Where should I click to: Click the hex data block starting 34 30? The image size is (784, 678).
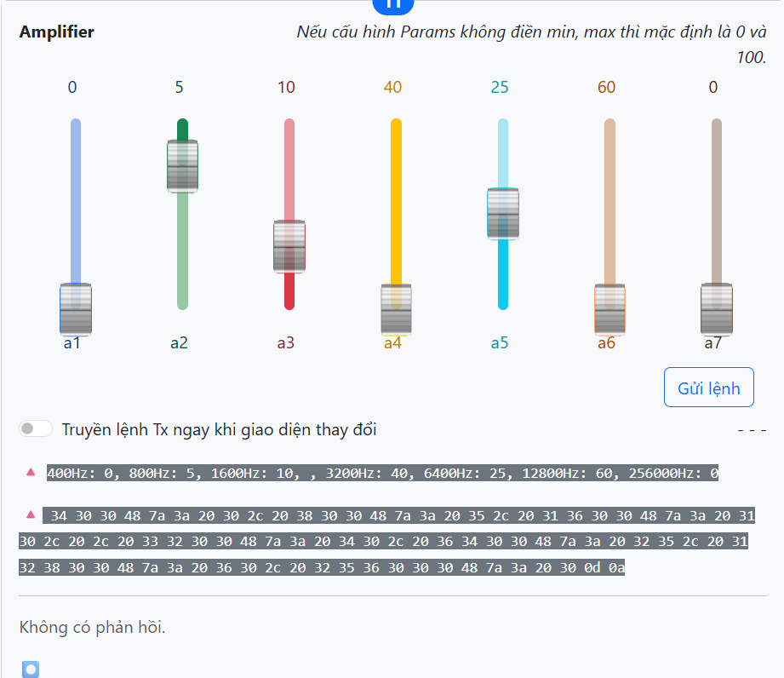coord(383,542)
